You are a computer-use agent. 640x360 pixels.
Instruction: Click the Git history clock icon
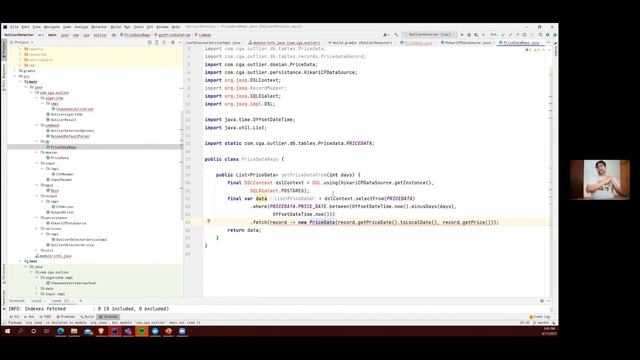(524, 35)
